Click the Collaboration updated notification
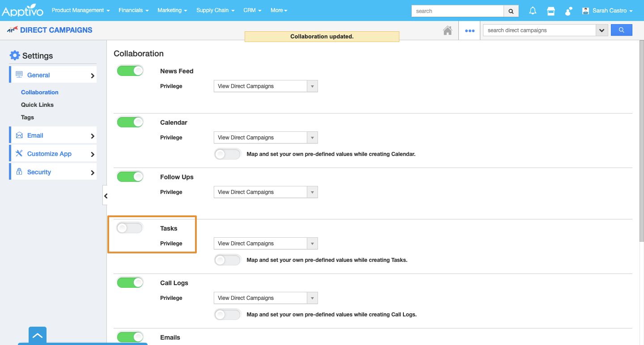644x345 pixels. (x=322, y=37)
